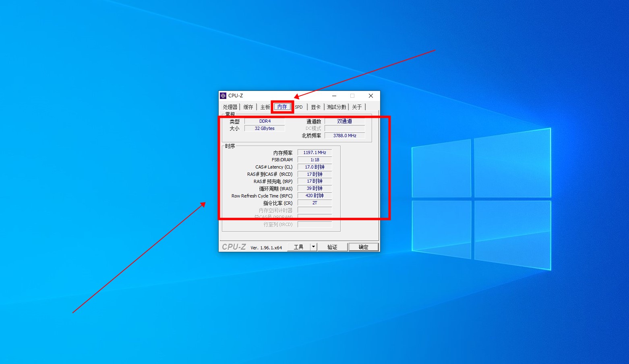Switch to the 处理器 tab
Image resolution: width=629 pixels, height=364 pixels.
click(x=230, y=107)
